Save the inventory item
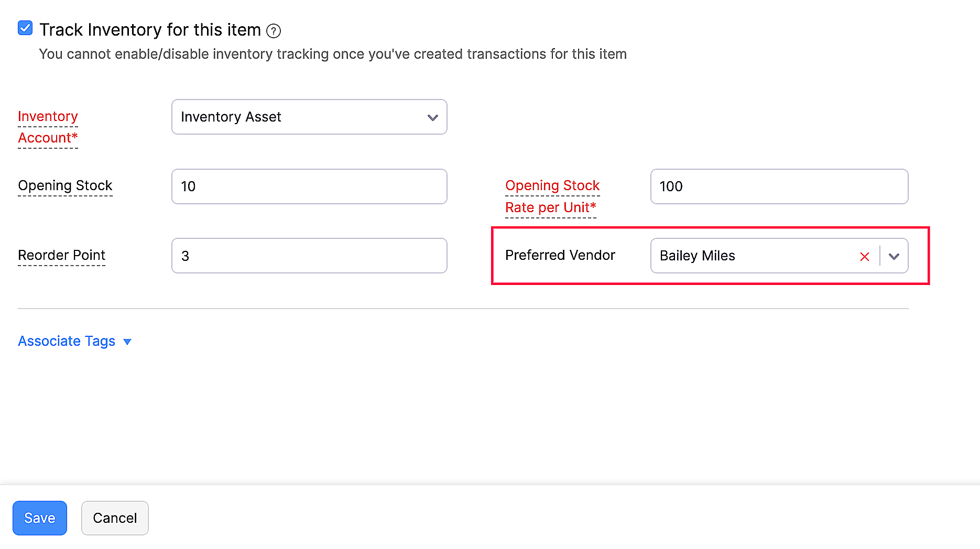This screenshot has width=980, height=549. click(x=39, y=518)
